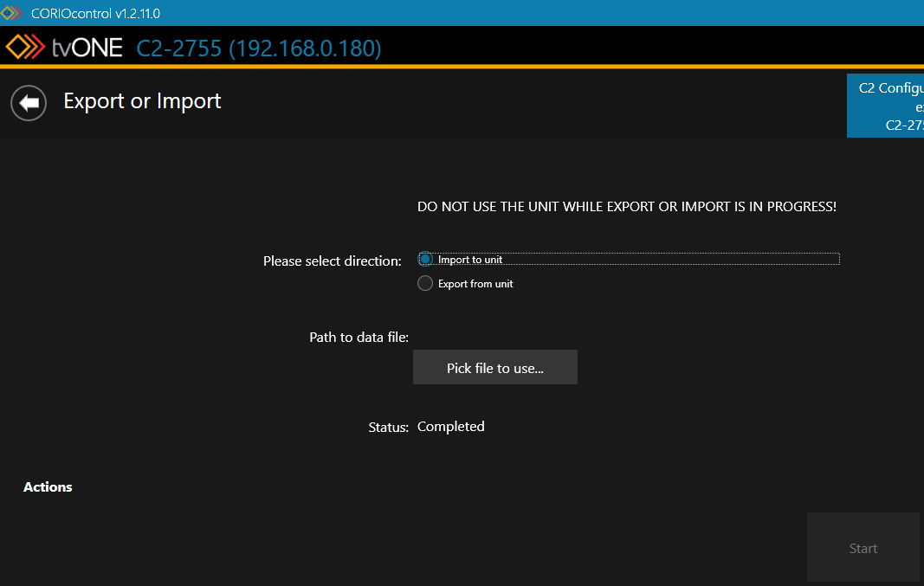924x586 pixels.
Task: Click the Actions section heading
Action: pos(48,487)
